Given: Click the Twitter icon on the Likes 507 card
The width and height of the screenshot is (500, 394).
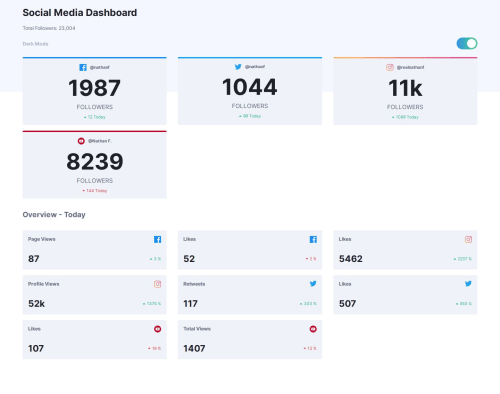Looking at the screenshot, I should click(468, 284).
